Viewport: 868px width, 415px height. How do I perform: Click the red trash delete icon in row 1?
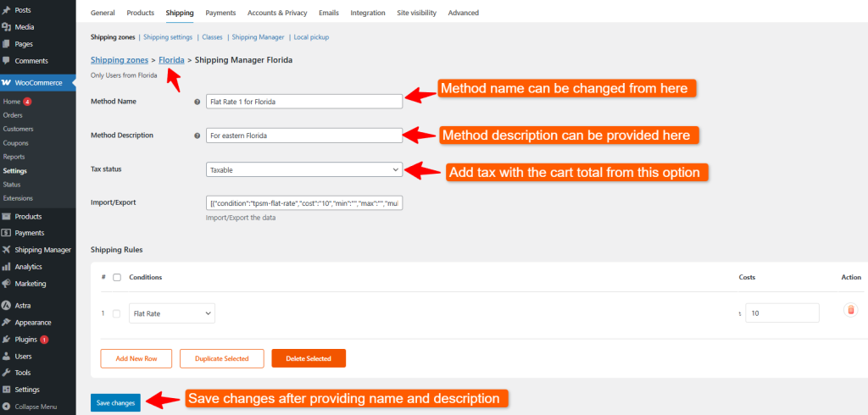851,311
